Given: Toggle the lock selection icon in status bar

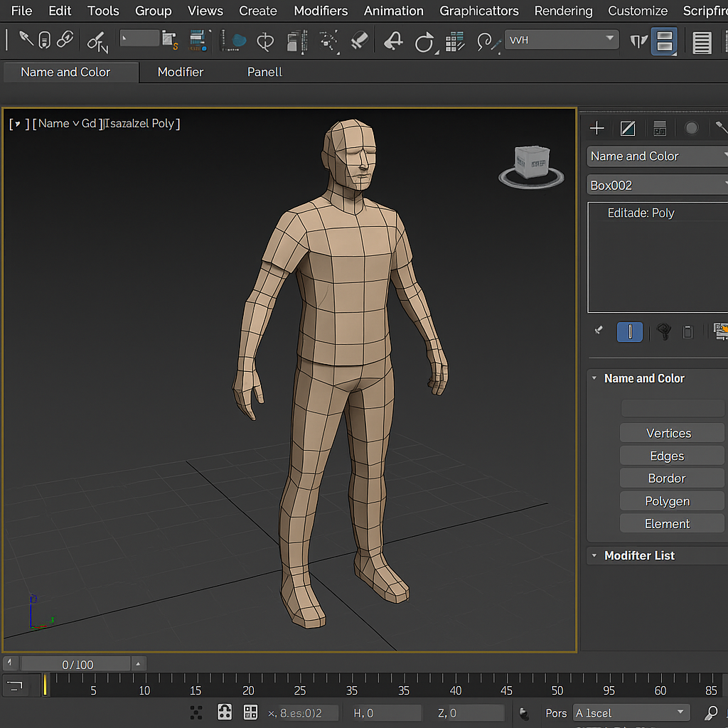Looking at the screenshot, I should click(225, 712).
